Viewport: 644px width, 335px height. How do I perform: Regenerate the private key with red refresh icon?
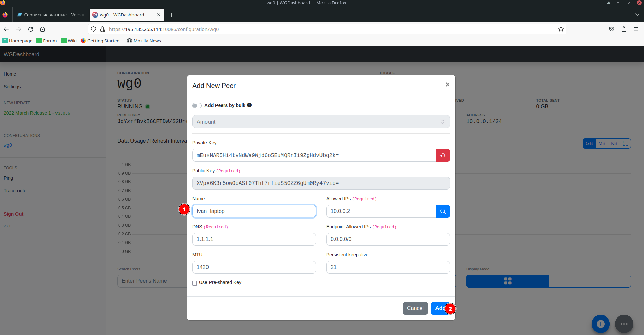coord(443,155)
